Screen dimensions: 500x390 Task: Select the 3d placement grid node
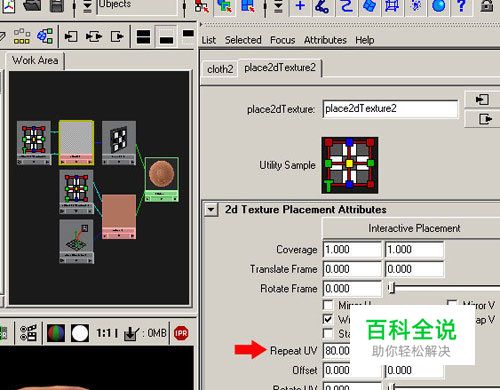(77, 241)
